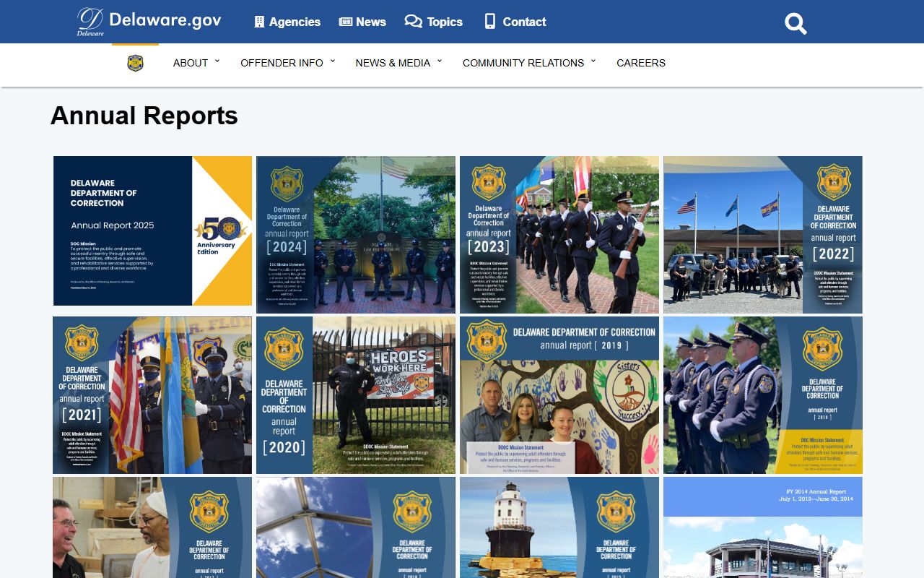Open the 2024 annual report cover
924x578 pixels.
tap(356, 235)
